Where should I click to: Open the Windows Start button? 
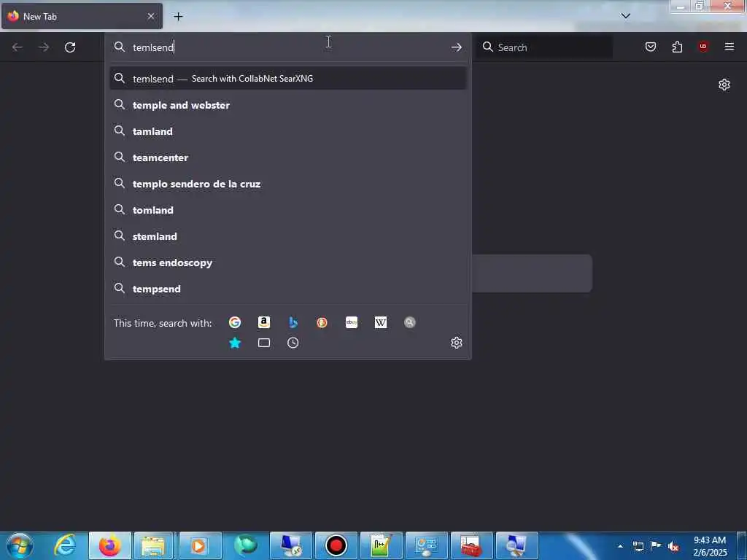(20, 545)
